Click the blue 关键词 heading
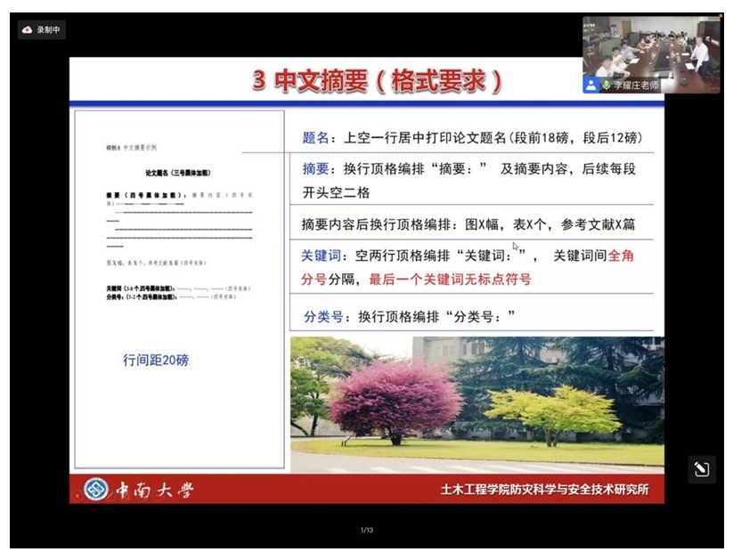The image size is (733, 560). tap(321, 256)
